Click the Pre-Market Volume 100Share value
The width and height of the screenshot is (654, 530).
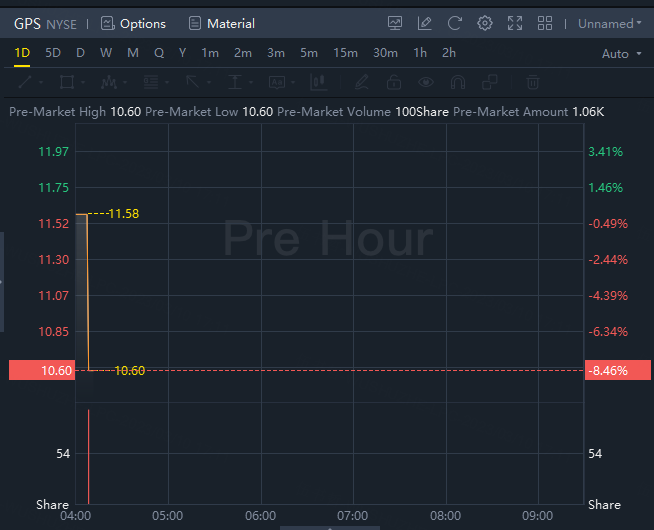[422, 112]
